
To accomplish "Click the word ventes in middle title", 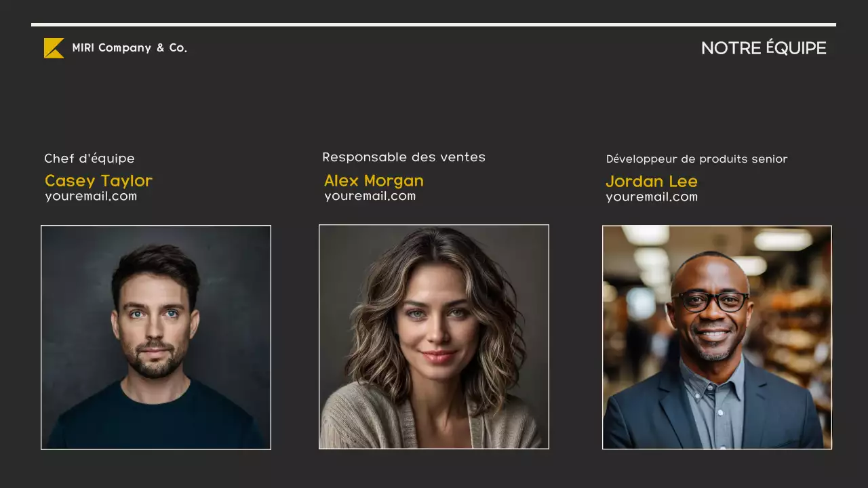I will (x=463, y=157).
